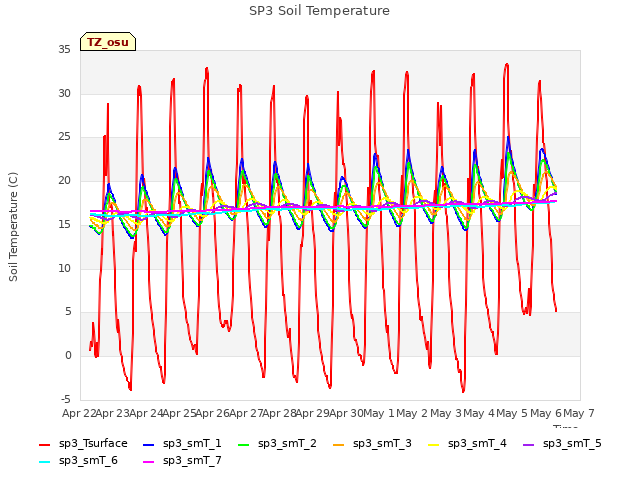Click the May 7 x-axis tick label
This screenshot has height=480, width=640.
click(579, 413)
